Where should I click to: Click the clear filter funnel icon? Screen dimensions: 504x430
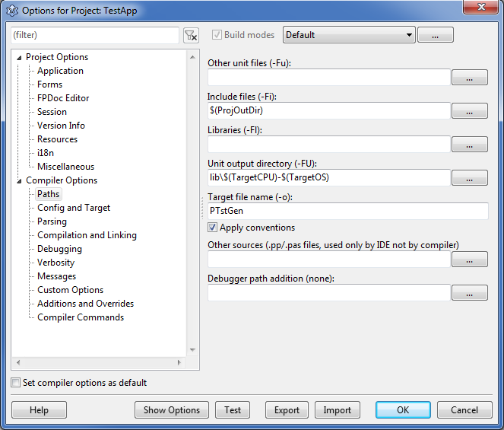coord(191,35)
